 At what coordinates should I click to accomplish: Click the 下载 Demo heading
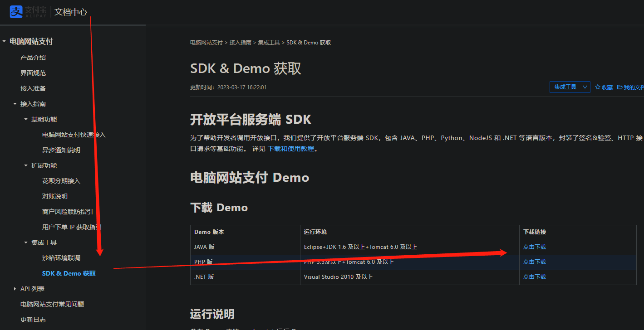click(x=219, y=208)
